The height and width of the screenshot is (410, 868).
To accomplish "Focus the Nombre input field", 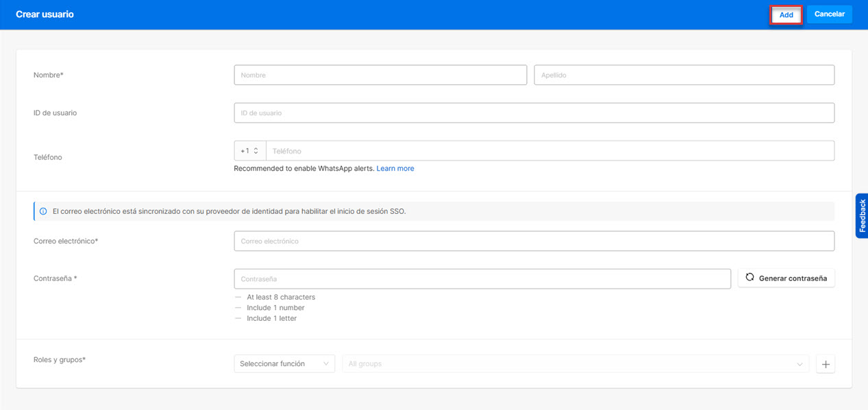I will point(380,75).
